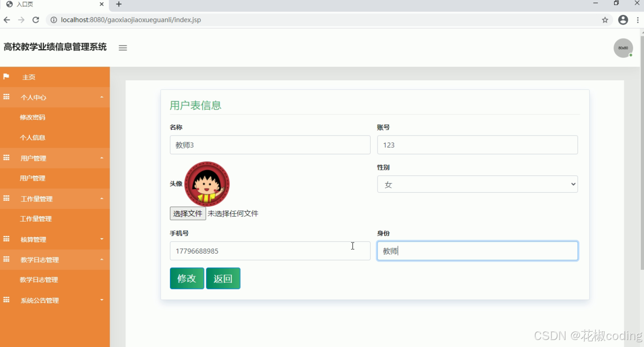Click the bookmark star in the address bar

pos(605,20)
